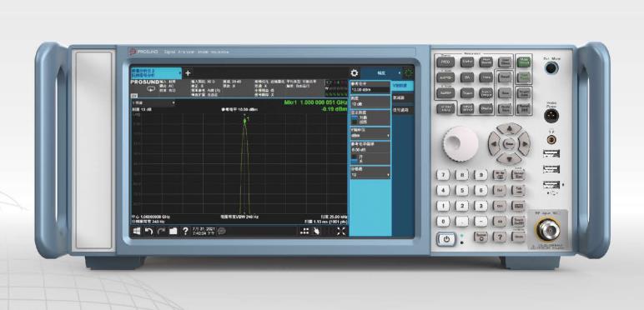Image resolution: width=644 pixels, height=310 pixels.
Task: Expand the measurement mode tab dropdown arrow
Action: (180, 73)
